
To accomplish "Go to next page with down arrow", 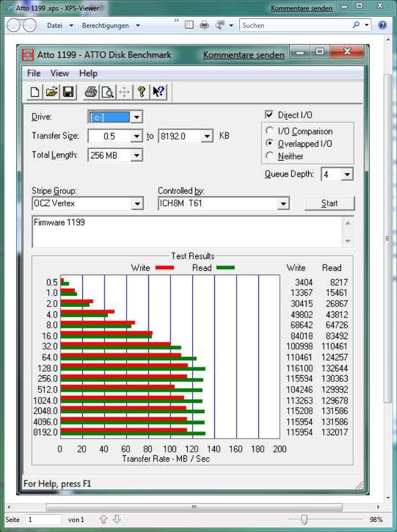I will tap(117, 519).
